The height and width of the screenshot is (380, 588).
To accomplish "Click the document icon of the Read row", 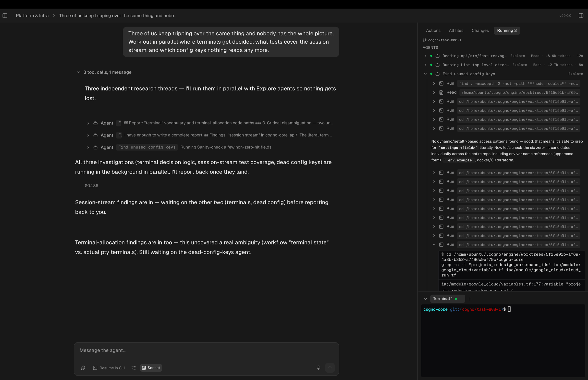I will click(x=441, y=92).
